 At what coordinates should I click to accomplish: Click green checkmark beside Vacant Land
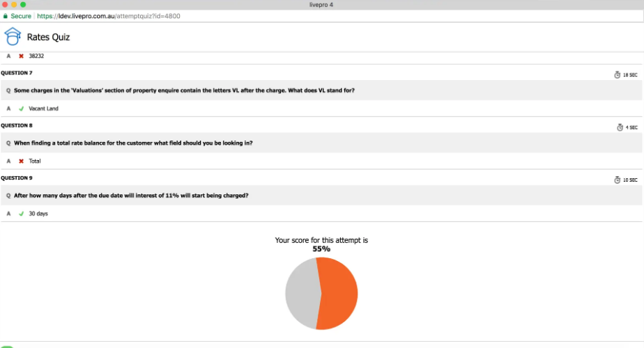pyautogui.click(x=21, y=109)
